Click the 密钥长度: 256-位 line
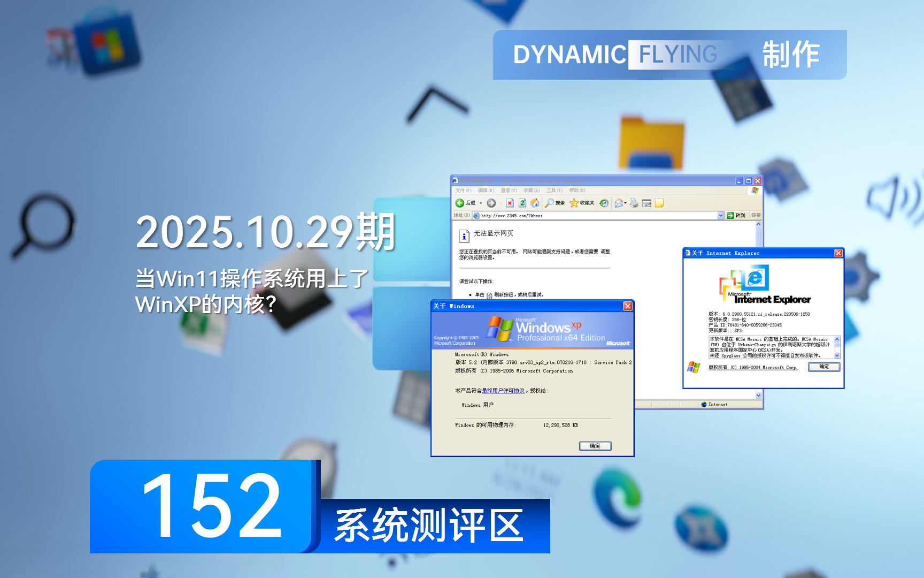 point(727,320)
